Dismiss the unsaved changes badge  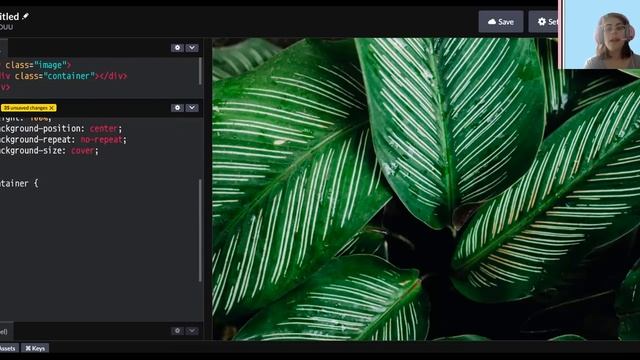click(x=51, y=108)
